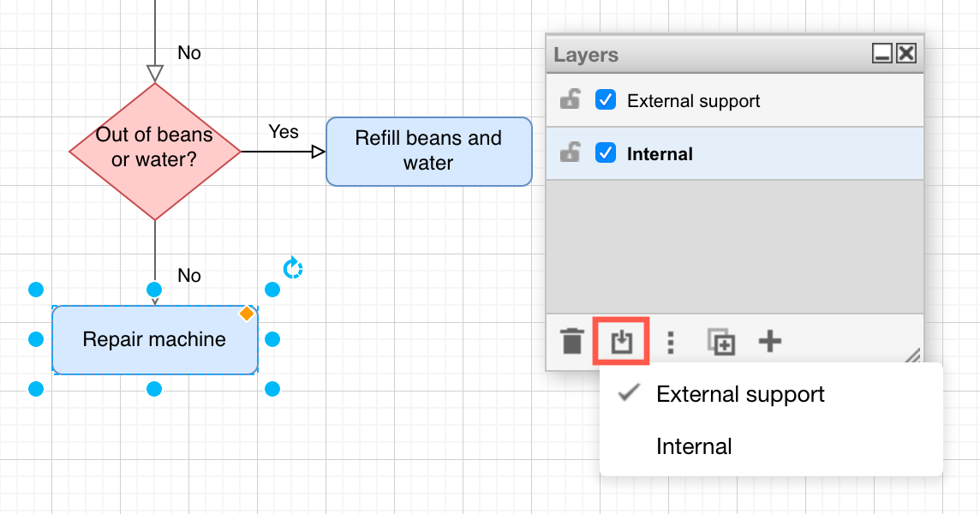Viewport: 980px width, 514px height.
Task: Toggle lock on External support layer
Action: [x=570, y=99]
